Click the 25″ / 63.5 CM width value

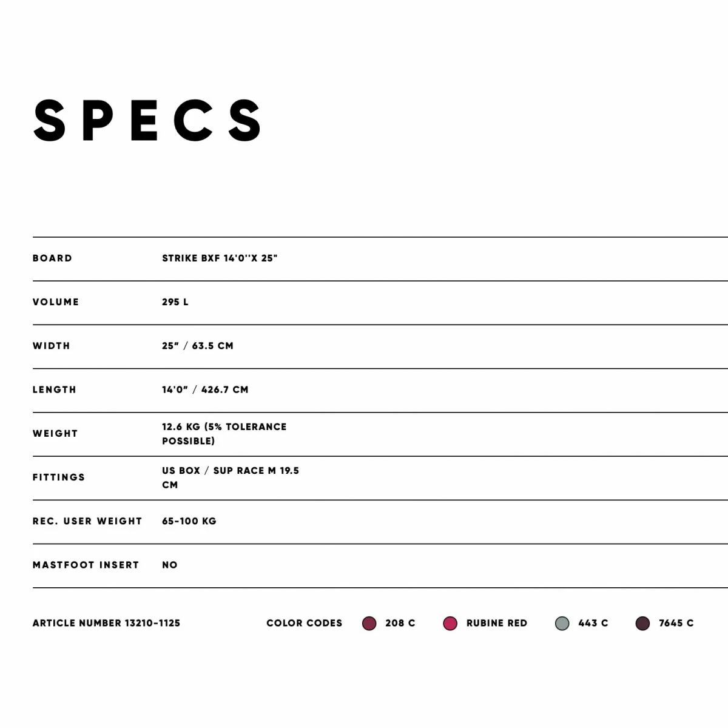[198, 346]
